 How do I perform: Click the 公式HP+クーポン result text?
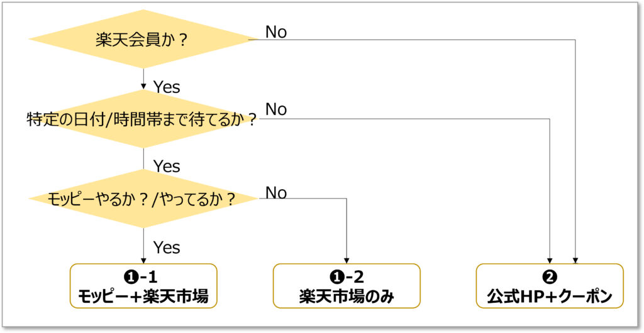(550, 297)
